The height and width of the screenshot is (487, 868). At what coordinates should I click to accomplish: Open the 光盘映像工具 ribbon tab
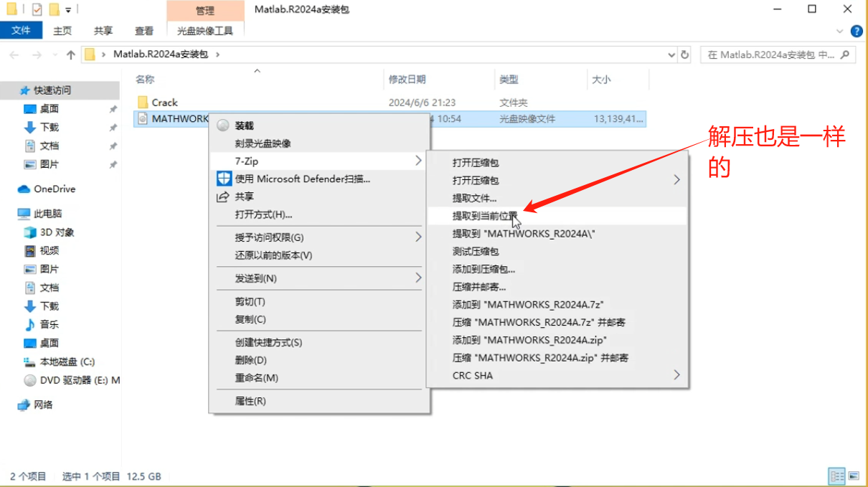[x=205, y=31]
